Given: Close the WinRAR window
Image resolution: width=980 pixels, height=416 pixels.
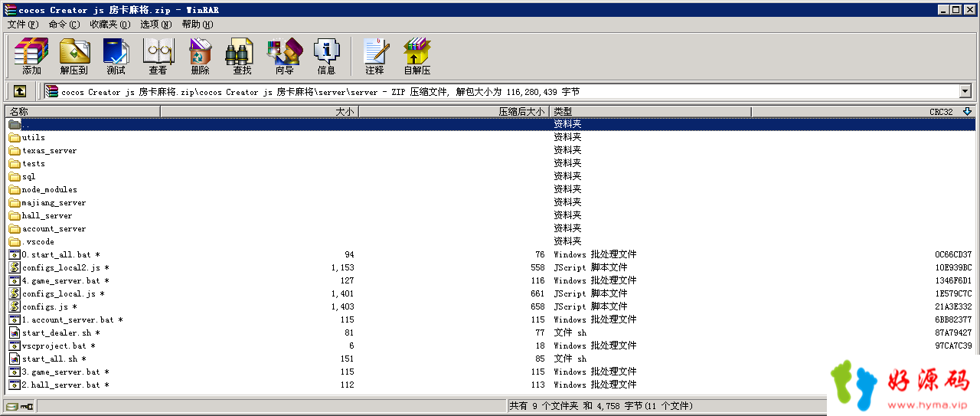Looking at the screenshot, I should (971, 9).
